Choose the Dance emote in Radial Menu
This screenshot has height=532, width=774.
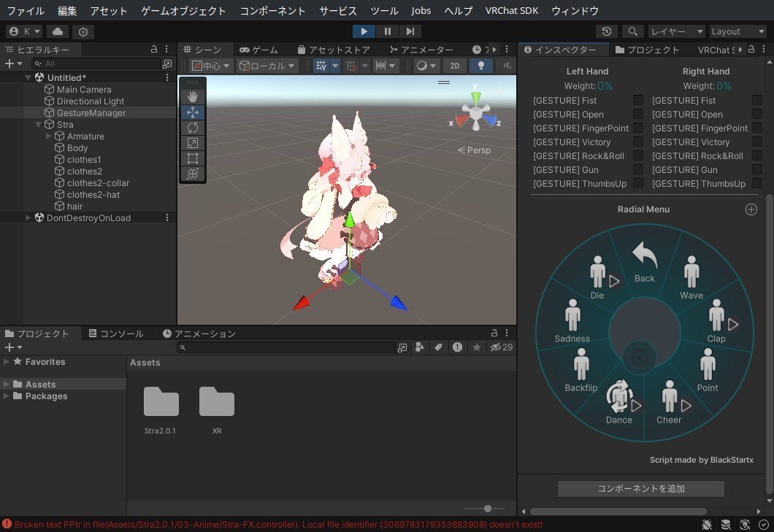[x=619, y=402]
